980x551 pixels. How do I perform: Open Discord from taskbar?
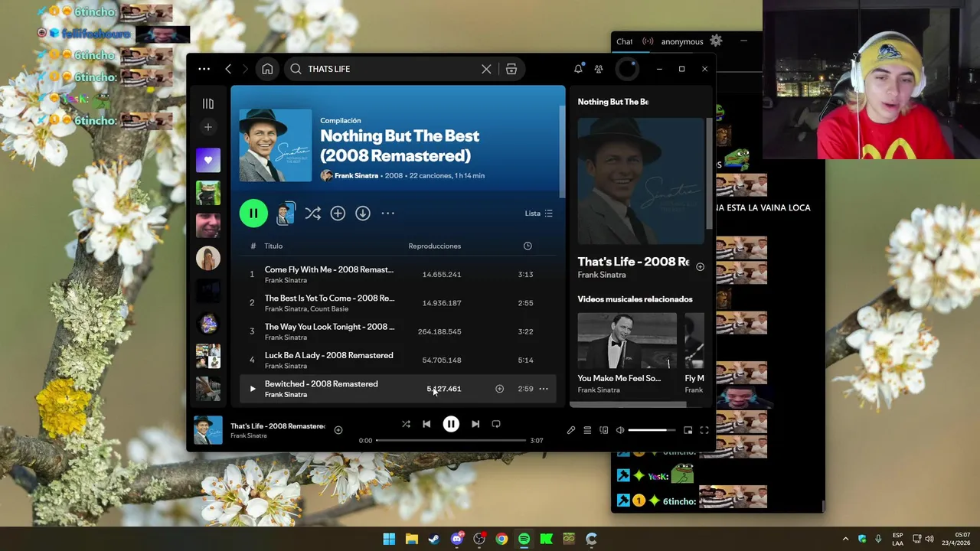click(457, 539)
